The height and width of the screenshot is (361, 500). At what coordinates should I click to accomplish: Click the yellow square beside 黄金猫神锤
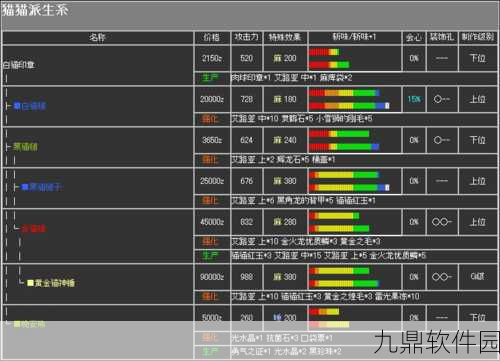coord(30,283)
